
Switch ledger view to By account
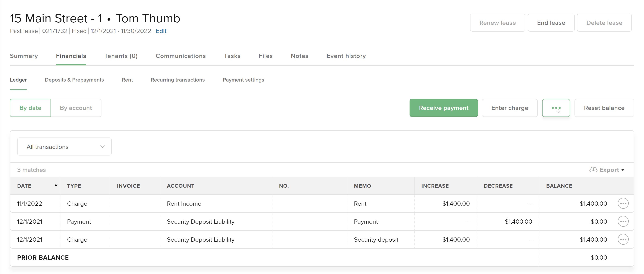76,108
